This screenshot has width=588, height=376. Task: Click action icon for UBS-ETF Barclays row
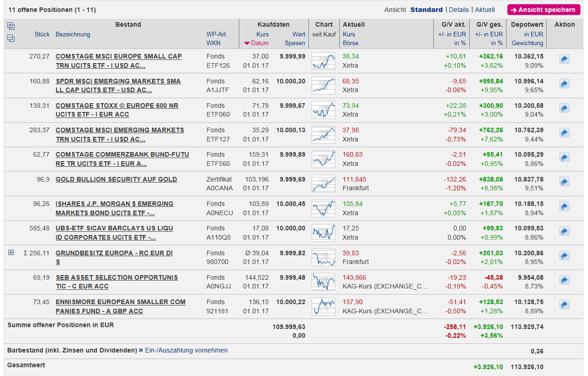tap(564, 231)
